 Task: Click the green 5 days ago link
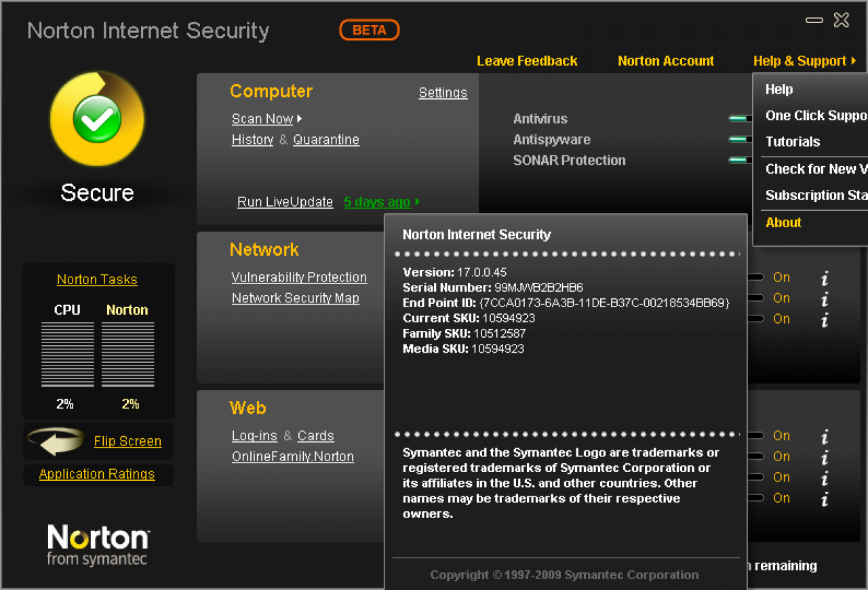point(377,202)
